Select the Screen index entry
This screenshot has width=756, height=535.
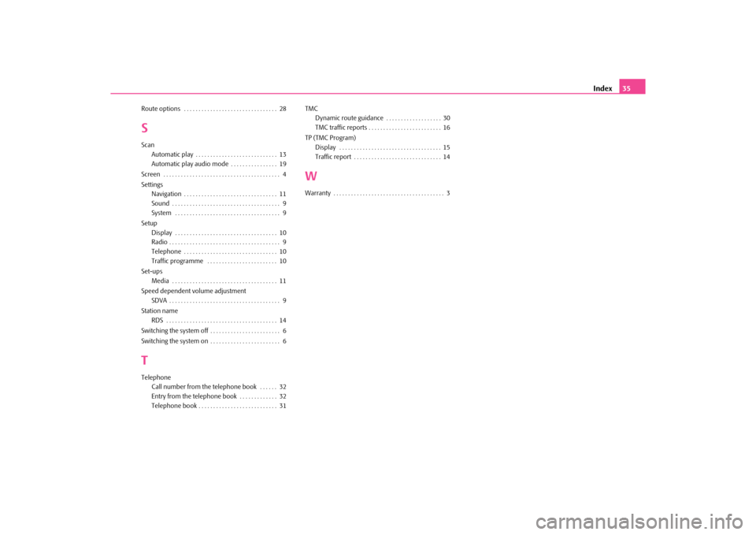click(x=150, y=174)
